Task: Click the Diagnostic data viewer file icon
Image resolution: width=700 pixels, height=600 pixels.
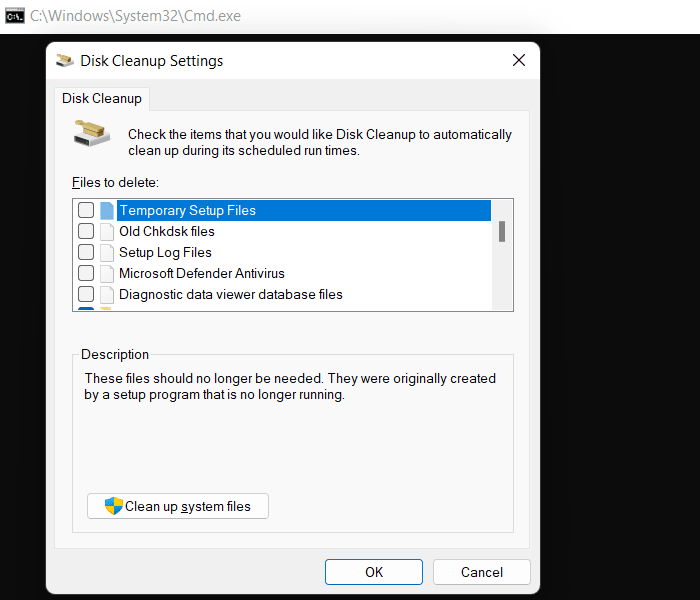Action: coord(107,295)
